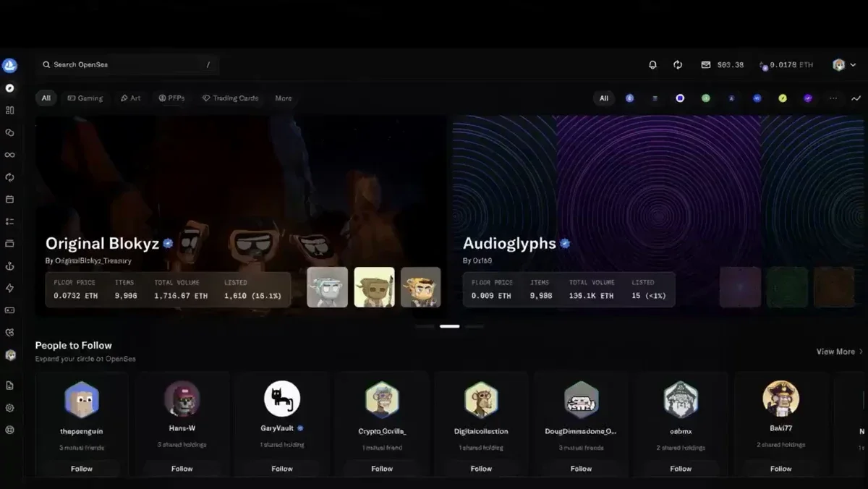Open the settings gear sidebar icon
Viewport: 868px width, 489px height.
[x=9, y=408]
